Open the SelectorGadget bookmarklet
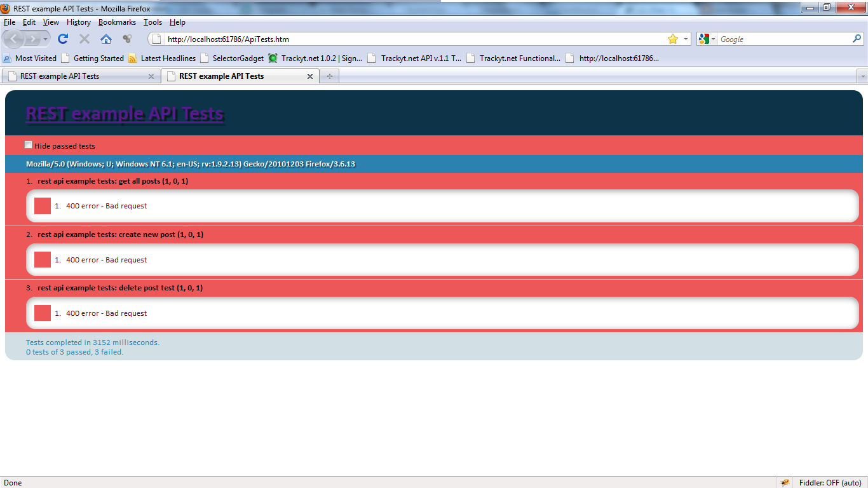 point(232,58)
